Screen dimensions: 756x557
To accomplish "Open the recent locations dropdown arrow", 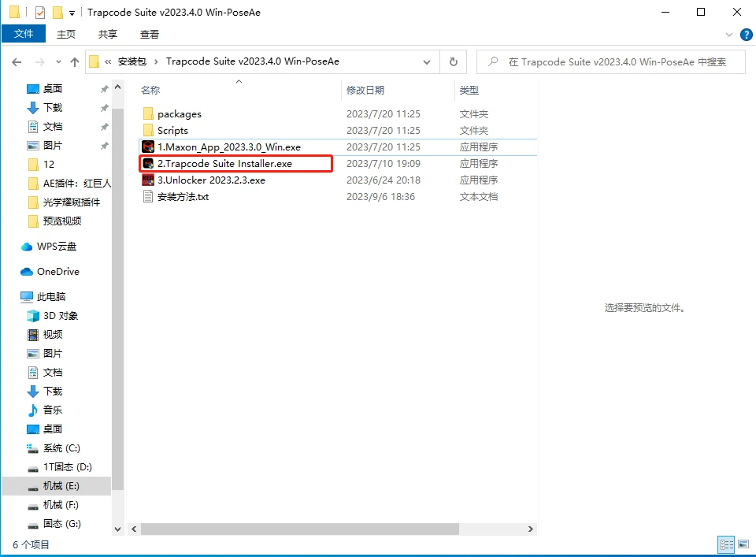I will 58,61.
